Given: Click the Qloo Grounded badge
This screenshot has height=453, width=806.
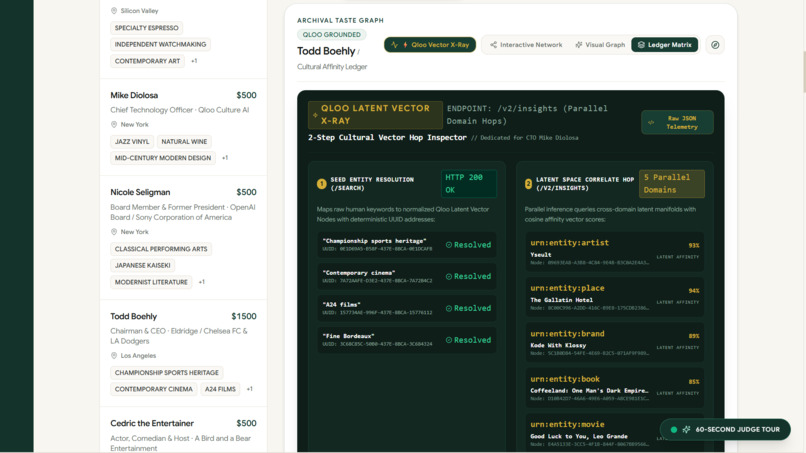Looking at the screenshot, I should coord(332,34).
